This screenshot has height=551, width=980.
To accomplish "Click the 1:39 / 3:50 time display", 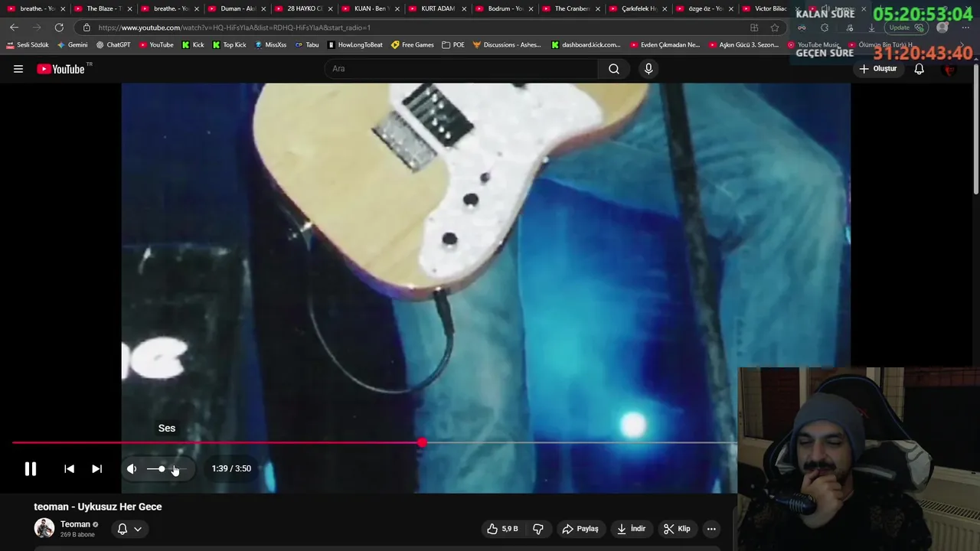I will click(231, 468).
